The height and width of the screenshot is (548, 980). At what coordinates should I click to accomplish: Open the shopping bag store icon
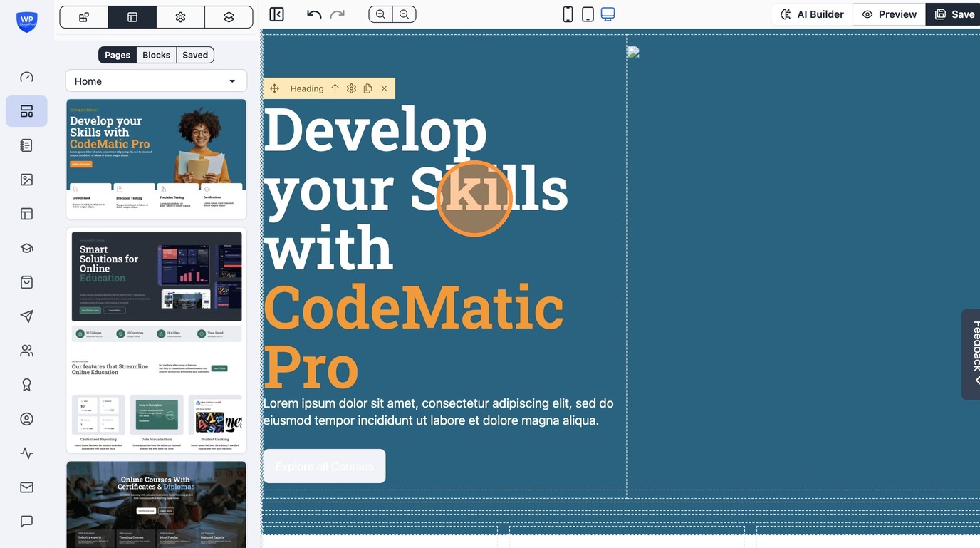[x=26, y=282]
